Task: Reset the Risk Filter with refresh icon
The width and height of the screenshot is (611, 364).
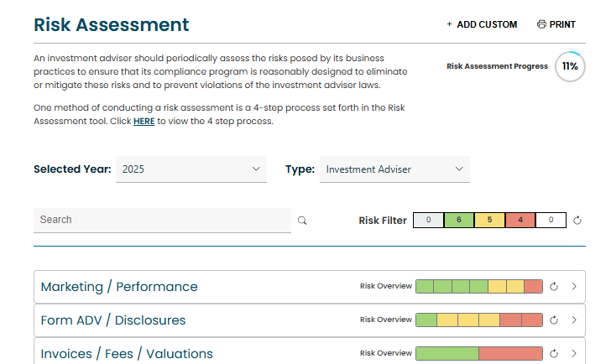Action: 577,221
